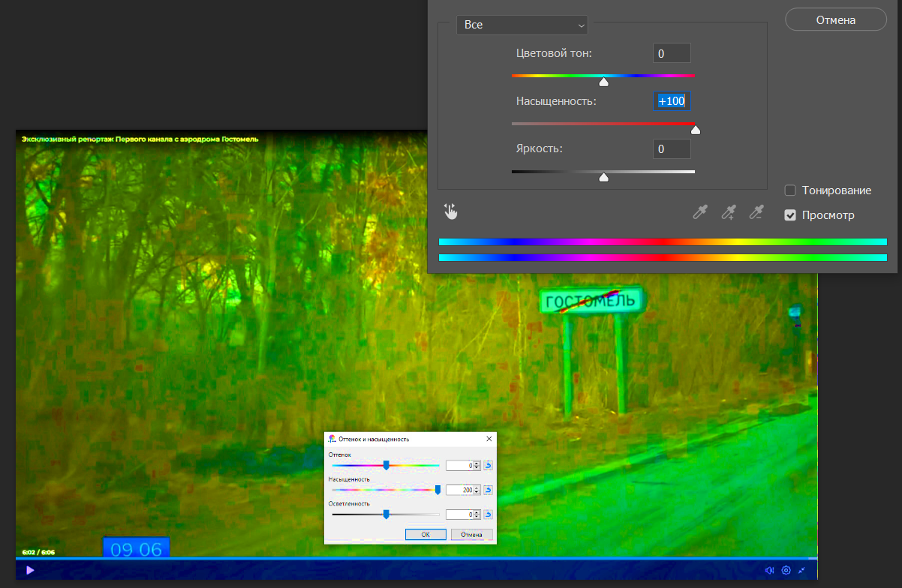
Task: Click Отмена in the dark Photoshop dialog
Action: (835, 20)
